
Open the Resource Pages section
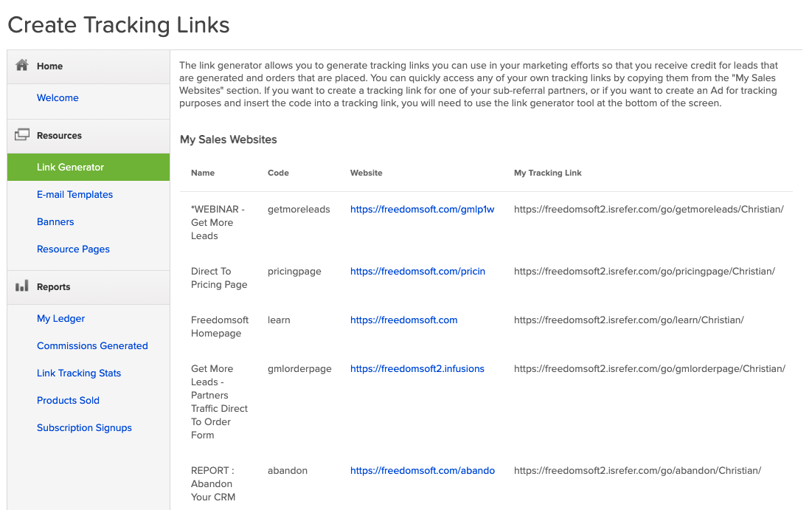[73, 249]
